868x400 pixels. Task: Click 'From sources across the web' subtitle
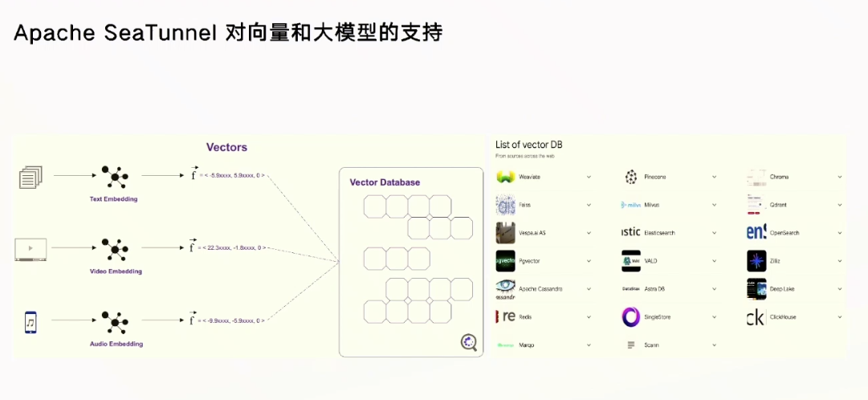point(525,157)
